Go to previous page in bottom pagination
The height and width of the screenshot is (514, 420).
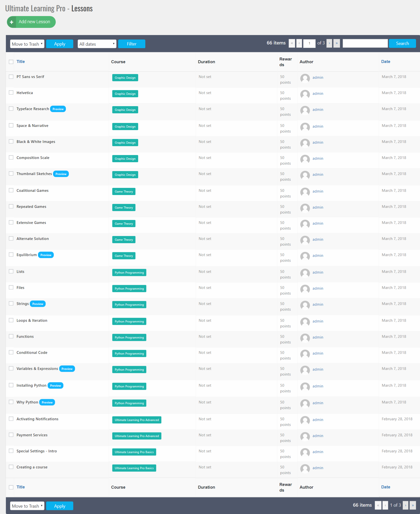tap(385, 505)
